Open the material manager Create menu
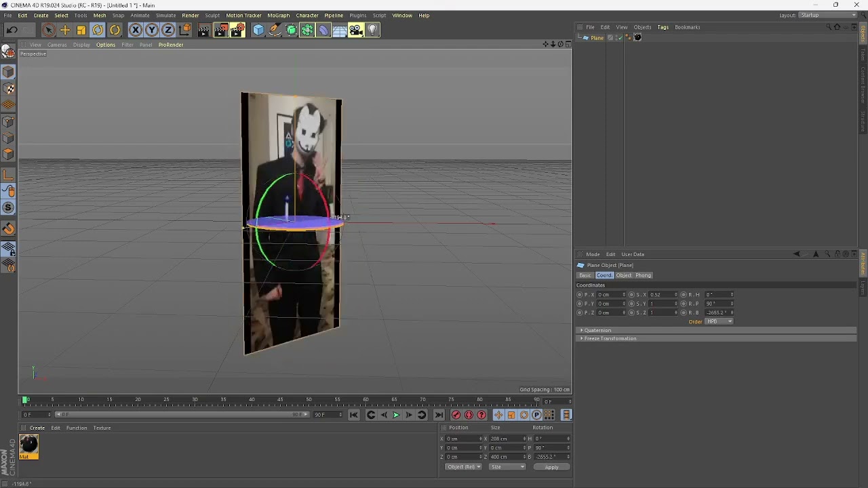The width and height of the screenshot is (868, 488). [x=37, y=428]
